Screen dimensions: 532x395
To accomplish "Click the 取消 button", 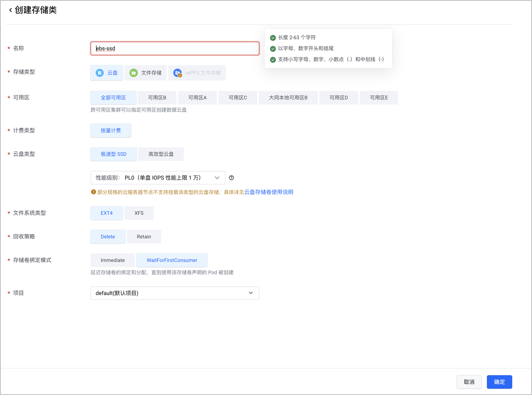I will 469,382.
